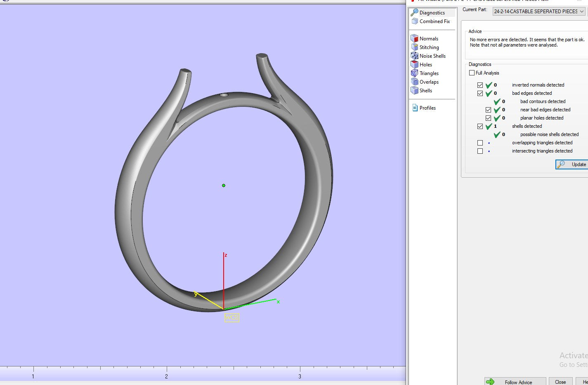Uncheck inverted normals detected checkbox
Screen dimensions: 588x385
480,85
